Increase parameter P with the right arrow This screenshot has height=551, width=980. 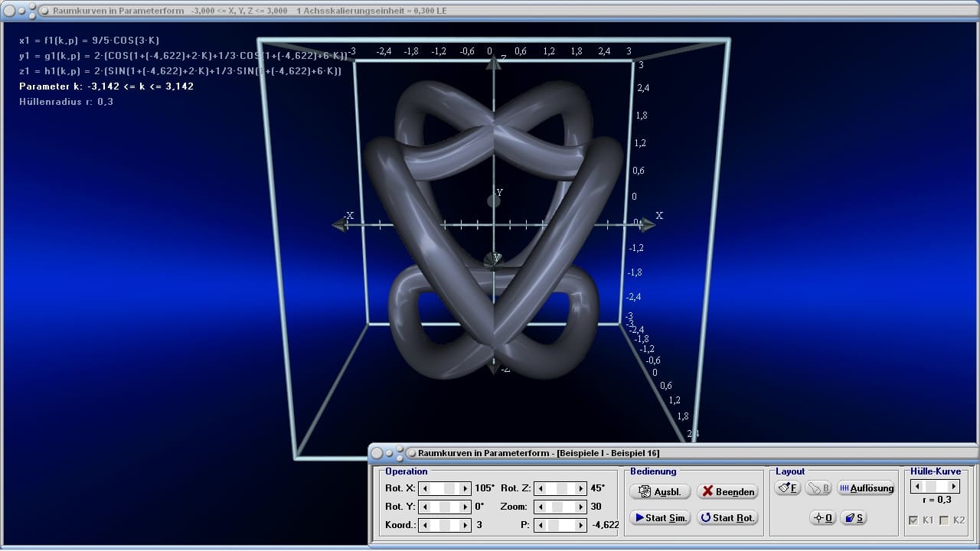coord(580,525)
